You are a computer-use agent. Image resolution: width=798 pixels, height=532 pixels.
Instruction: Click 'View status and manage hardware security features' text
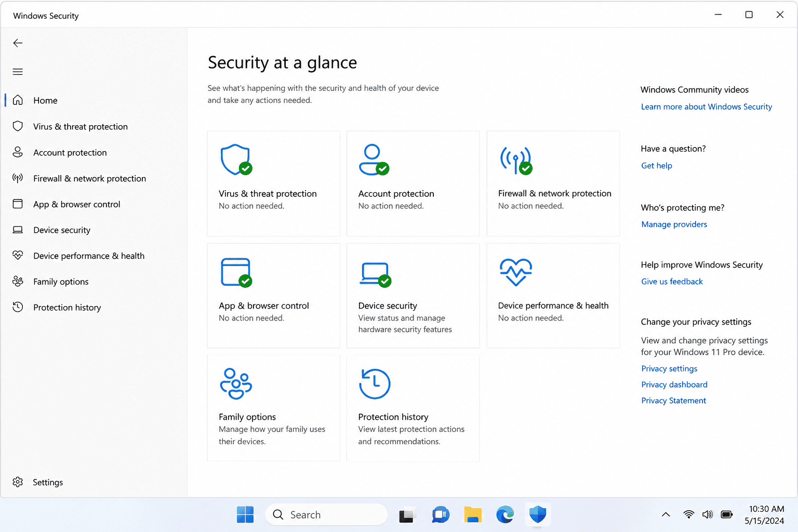(405, 324)
